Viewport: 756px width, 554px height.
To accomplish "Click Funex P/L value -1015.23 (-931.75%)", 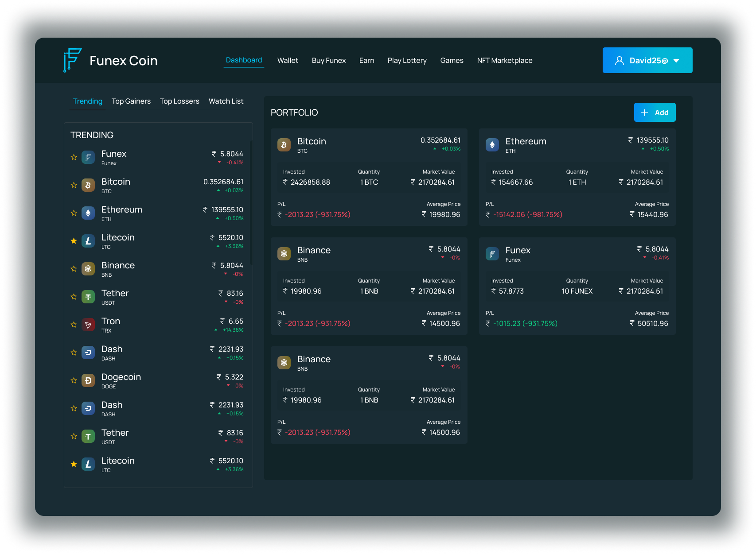I will [522, 323].
